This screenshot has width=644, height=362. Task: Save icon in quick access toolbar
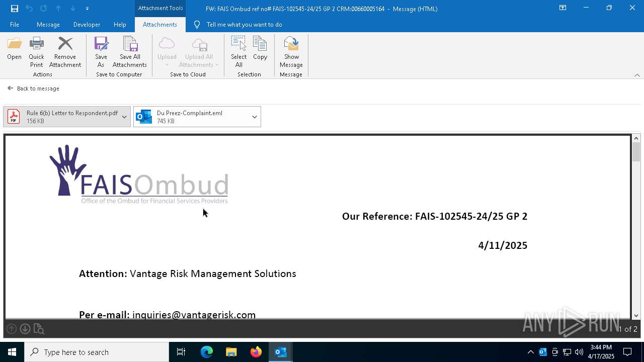coord(15,9)
